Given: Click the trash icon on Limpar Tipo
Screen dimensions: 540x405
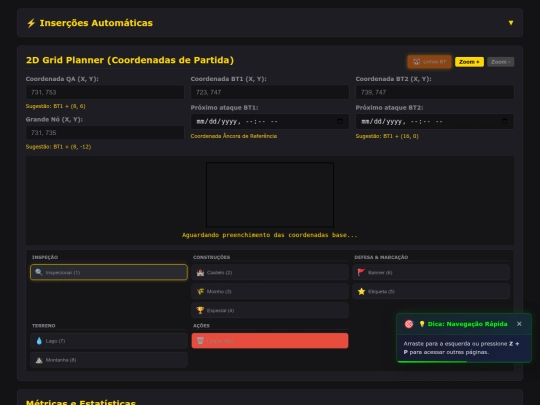Looking at the screenshot, I should (x=200, y=341).
